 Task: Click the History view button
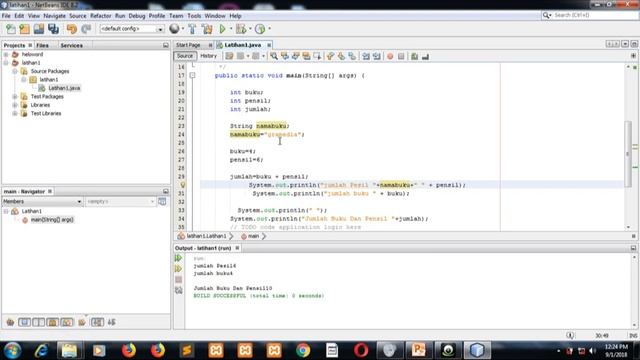(x=209, y=56)
